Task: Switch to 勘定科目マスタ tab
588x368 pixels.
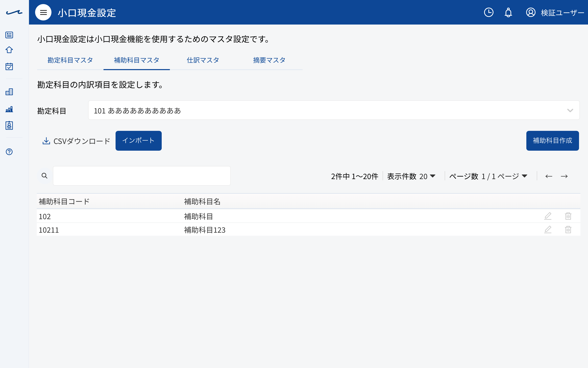Action: coord(70,60)
